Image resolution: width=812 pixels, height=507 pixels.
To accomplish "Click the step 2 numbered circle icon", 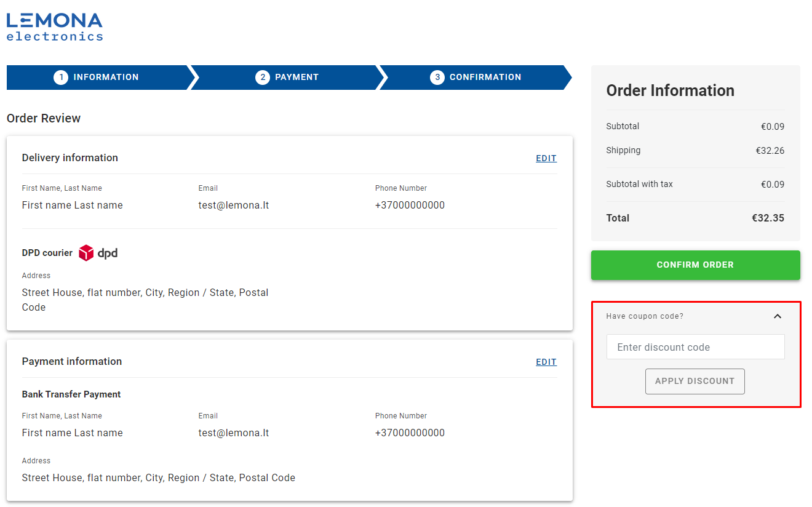I will point(263,77).
